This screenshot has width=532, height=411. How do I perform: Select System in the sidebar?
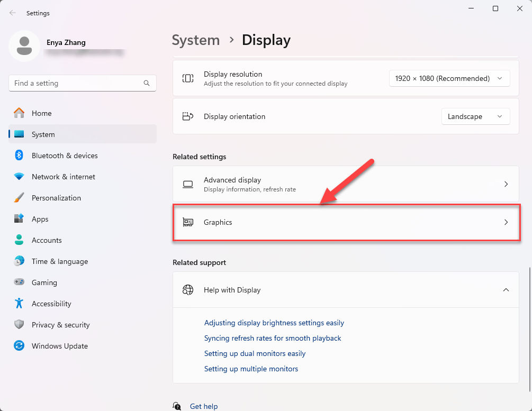click(83, 134)
